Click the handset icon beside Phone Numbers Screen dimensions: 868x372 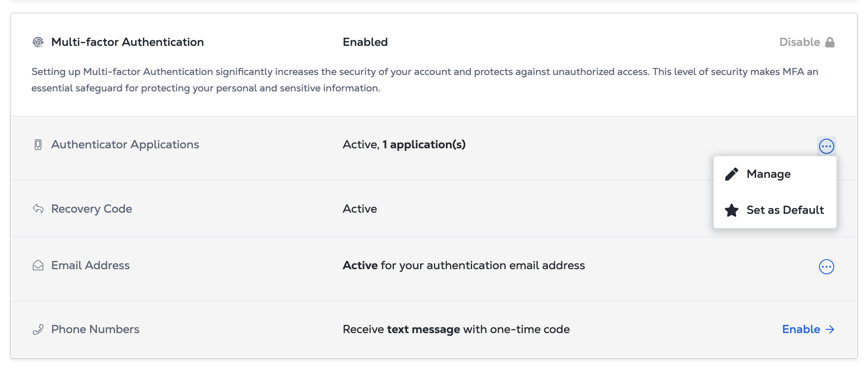38,329
